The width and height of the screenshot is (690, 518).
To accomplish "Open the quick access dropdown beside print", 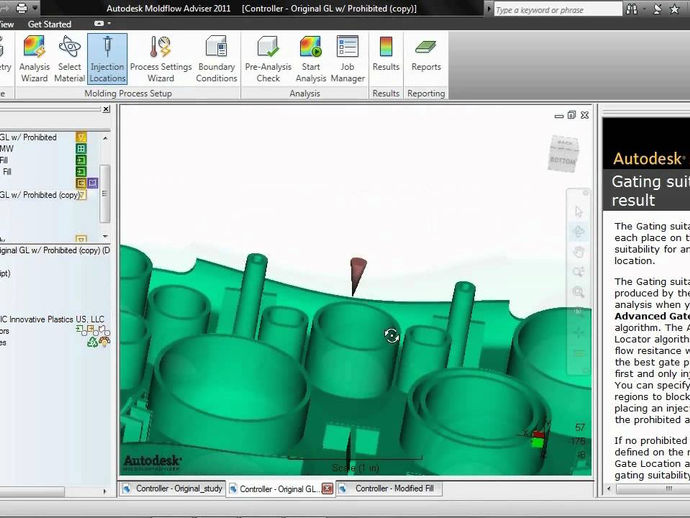I will tap(35, 8).
